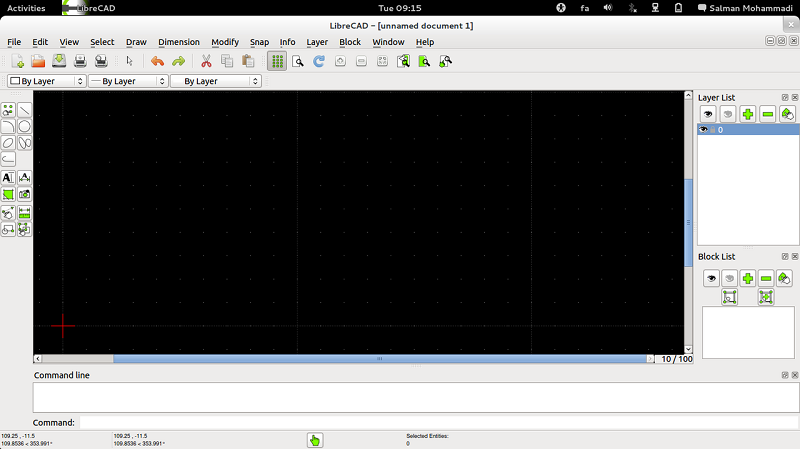Select the Line drawing tool

tap(24, 110)
